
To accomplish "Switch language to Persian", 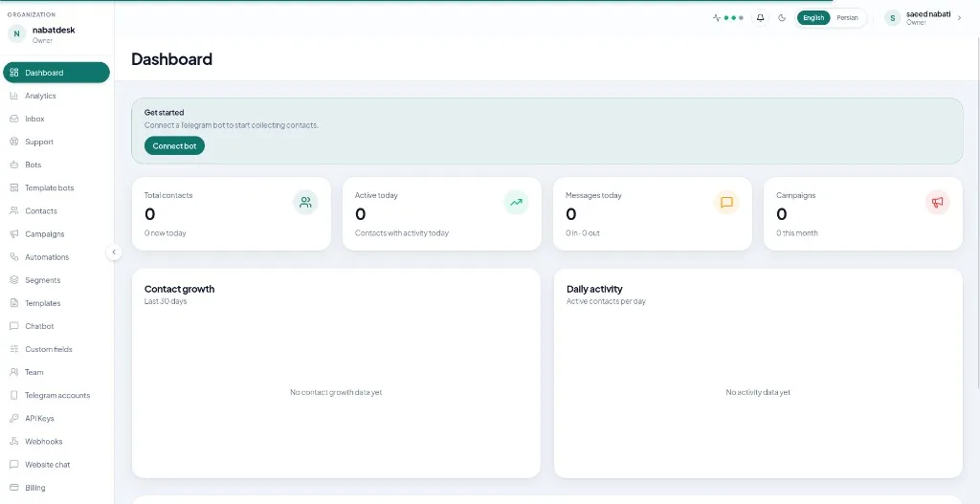I will (848, 18).
